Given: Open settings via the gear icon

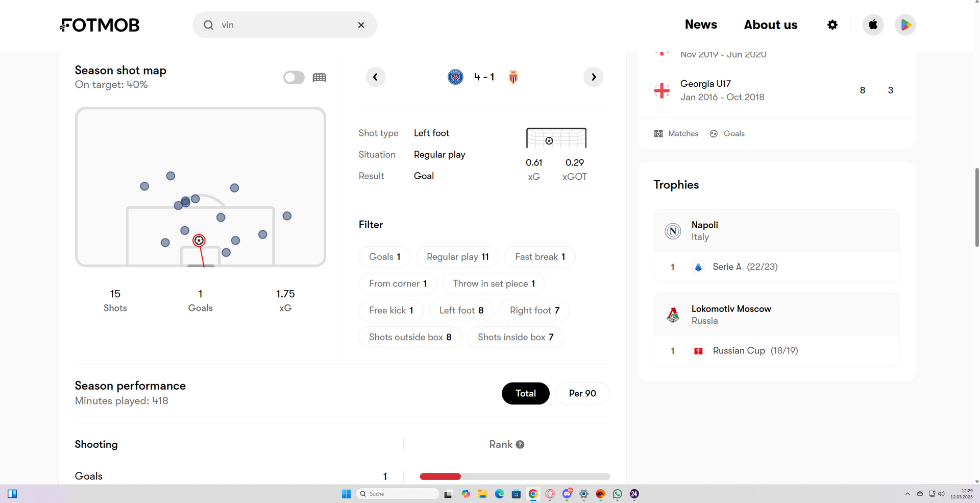Looking at the screenshot, I should 832,25.
